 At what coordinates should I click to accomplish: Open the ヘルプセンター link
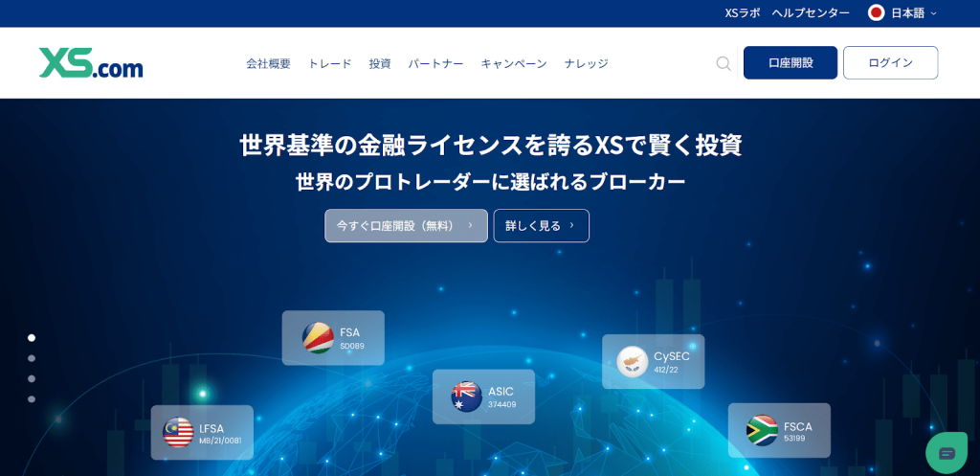click(x=811, y=13)
